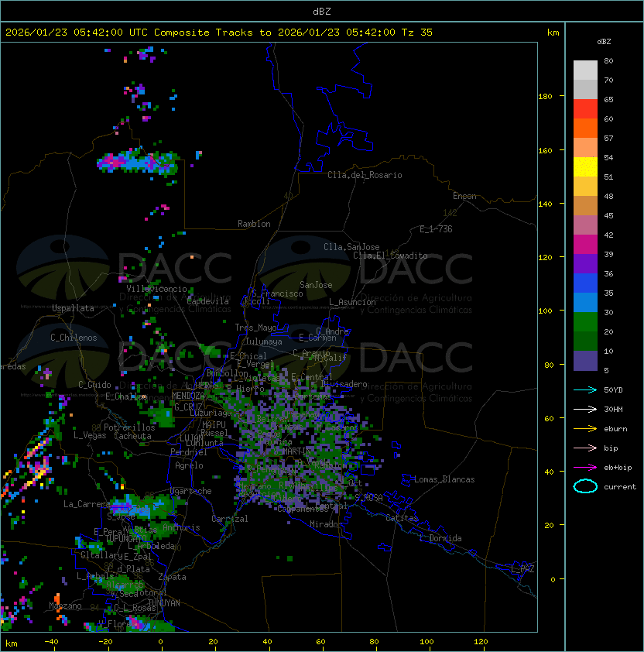Click the Manzano place label

(65, 606)
